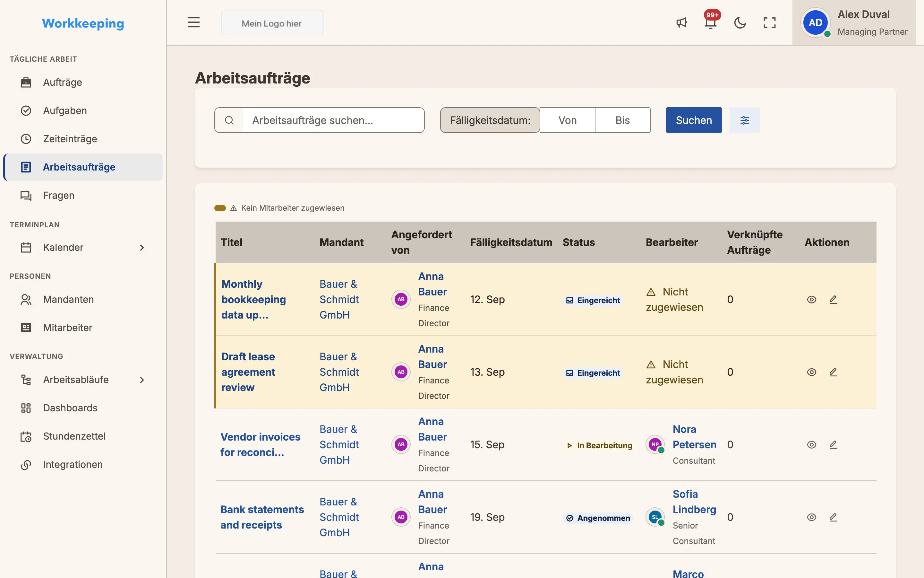Click Nora Petersen avatar icon
Image resolution: width=924 pixels, height=578 pixels.
coord(655,444)
